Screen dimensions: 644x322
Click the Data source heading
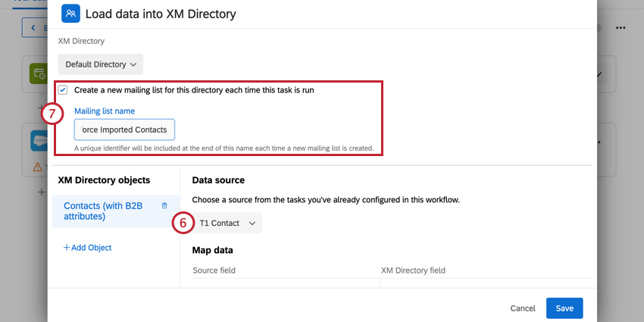tap(218, 180)
